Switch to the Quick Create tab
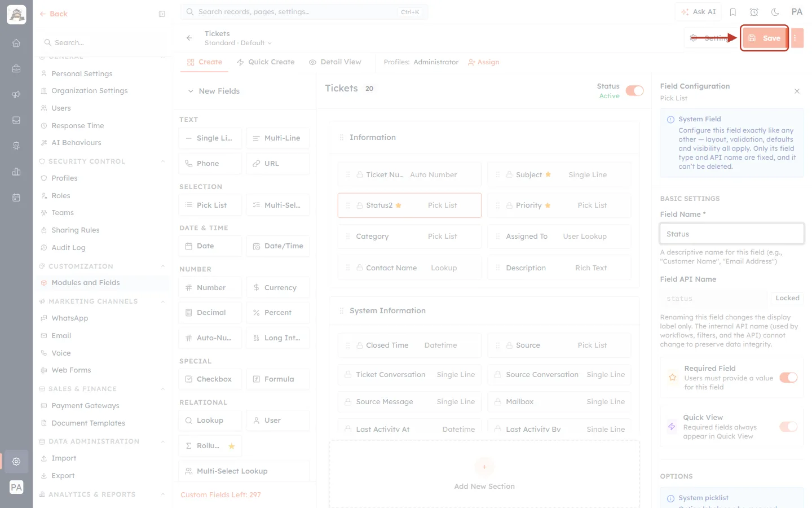Viewport: 812px width, 508px height. [x=266, y=62]
